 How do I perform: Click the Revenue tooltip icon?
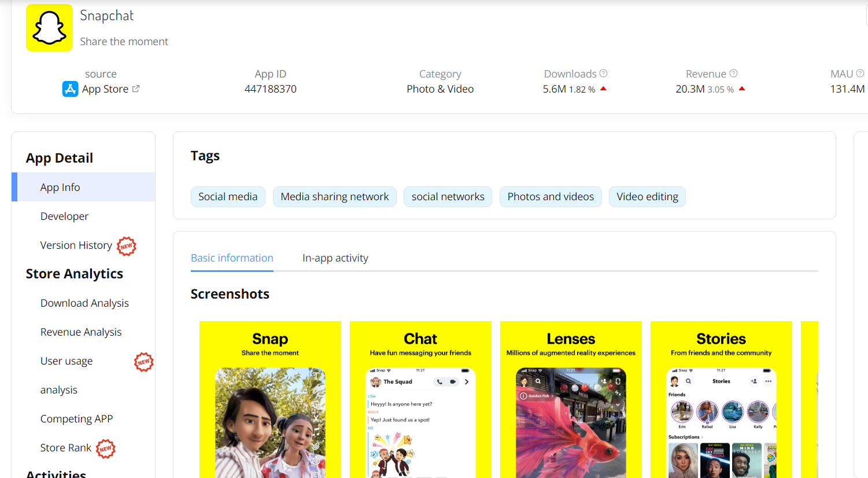click(x=733, y=73)
